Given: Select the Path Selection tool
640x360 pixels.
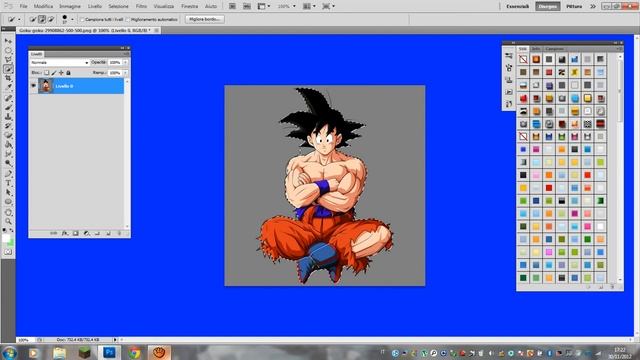Looking at the screenshot, I should (x=8, y=193).
